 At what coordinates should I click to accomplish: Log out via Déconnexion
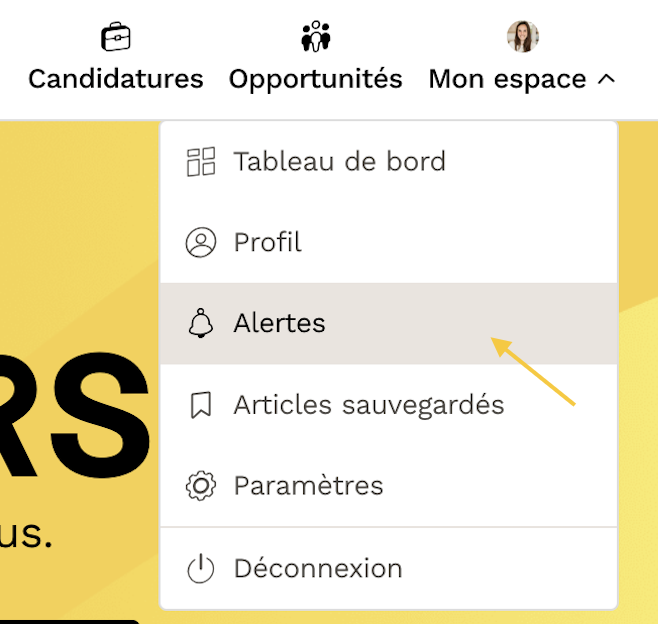tap(389, 569)
